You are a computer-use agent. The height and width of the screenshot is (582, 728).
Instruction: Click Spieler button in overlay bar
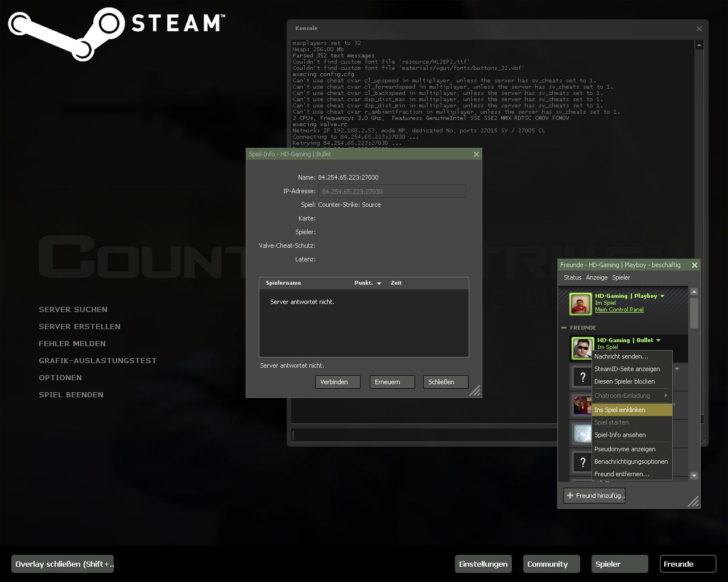coord(620,564)
